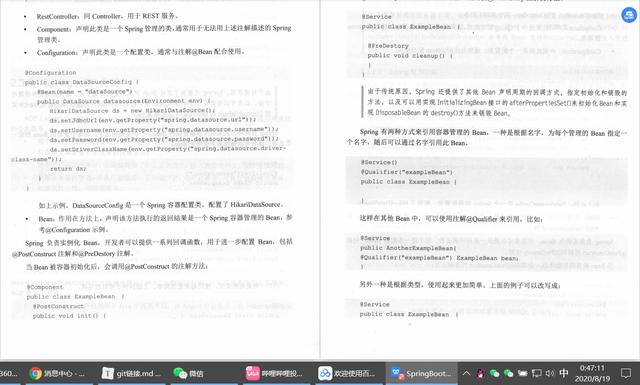Open the 360 taskbar item
640x385 pixels.
(x=10, y=373)
